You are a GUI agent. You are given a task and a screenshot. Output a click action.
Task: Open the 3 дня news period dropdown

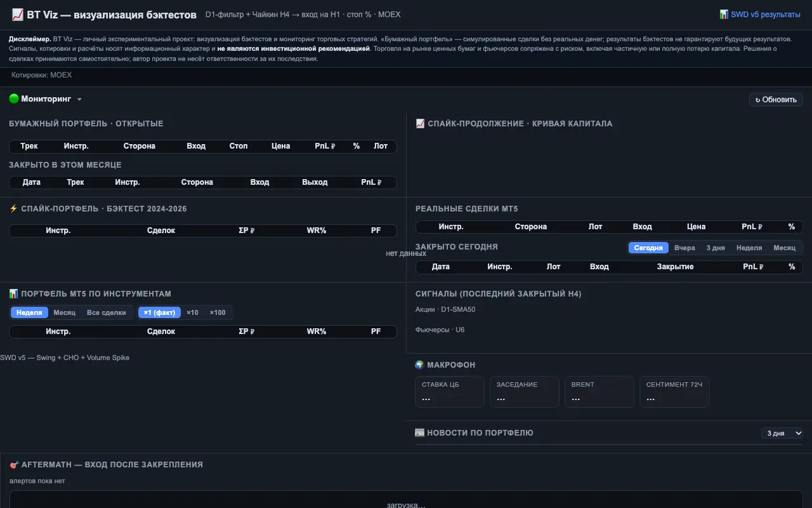click(x=782, y=433)
